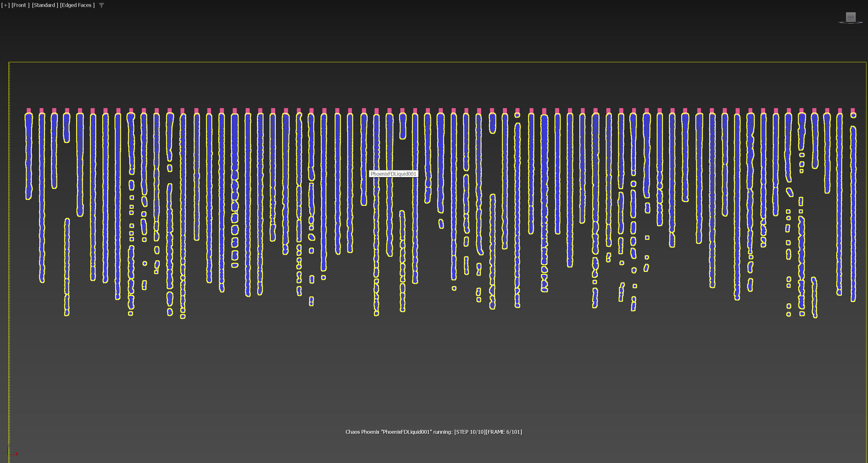The image size is (868, 463).
Task: Select the leftmost pink emitter box
Action: point(29,110)
